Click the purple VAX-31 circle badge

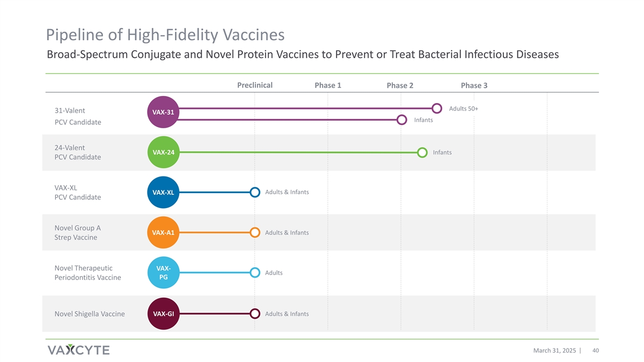click(163, 113)
